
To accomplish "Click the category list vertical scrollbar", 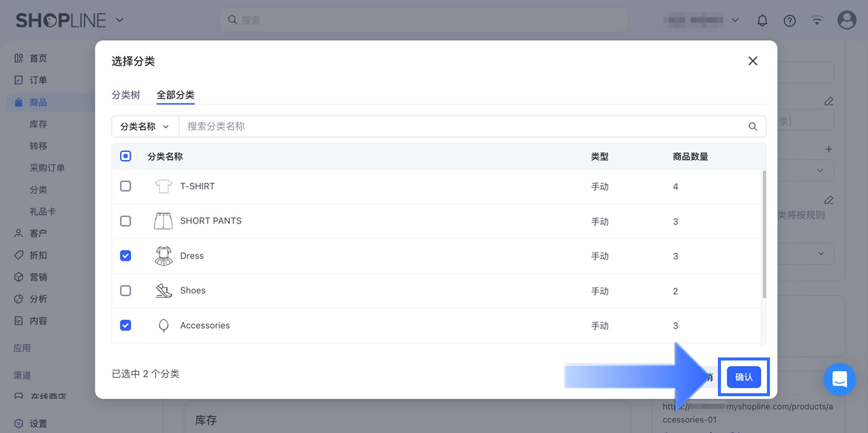I will tap(764, 235).
